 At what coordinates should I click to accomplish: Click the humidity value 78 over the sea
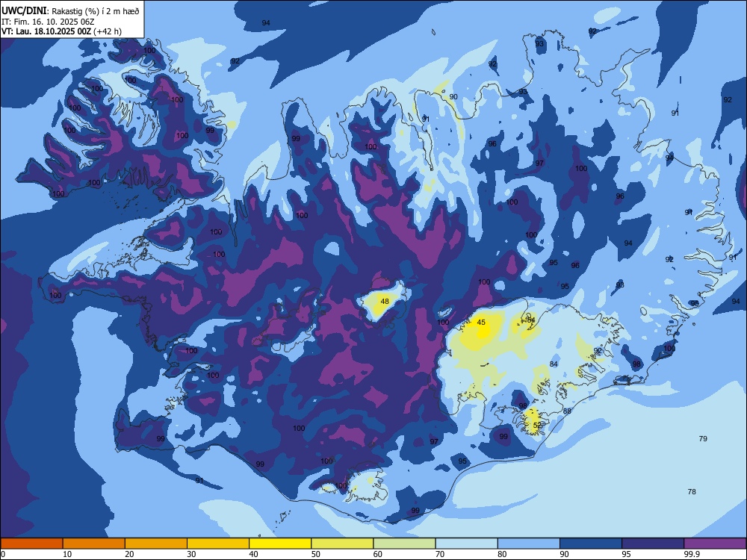click(x=692, y=491)
